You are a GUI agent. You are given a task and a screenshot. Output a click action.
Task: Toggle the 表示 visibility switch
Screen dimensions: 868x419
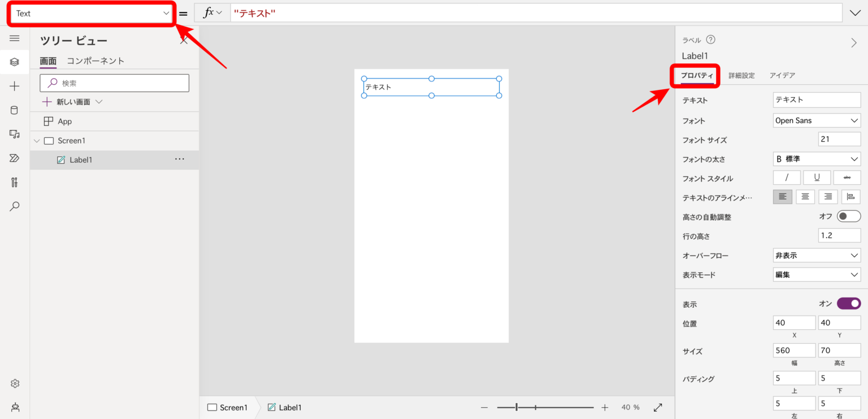[x=848, y=304]
